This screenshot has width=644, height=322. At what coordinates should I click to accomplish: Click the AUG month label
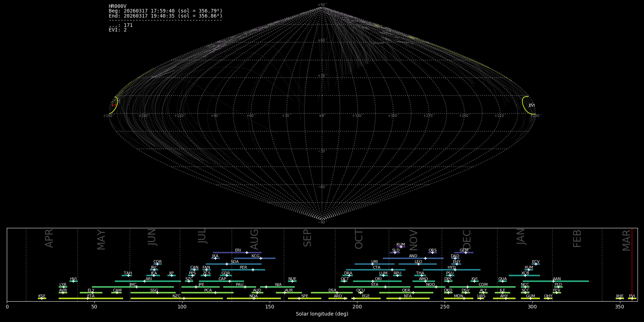(x=254, y=239)
